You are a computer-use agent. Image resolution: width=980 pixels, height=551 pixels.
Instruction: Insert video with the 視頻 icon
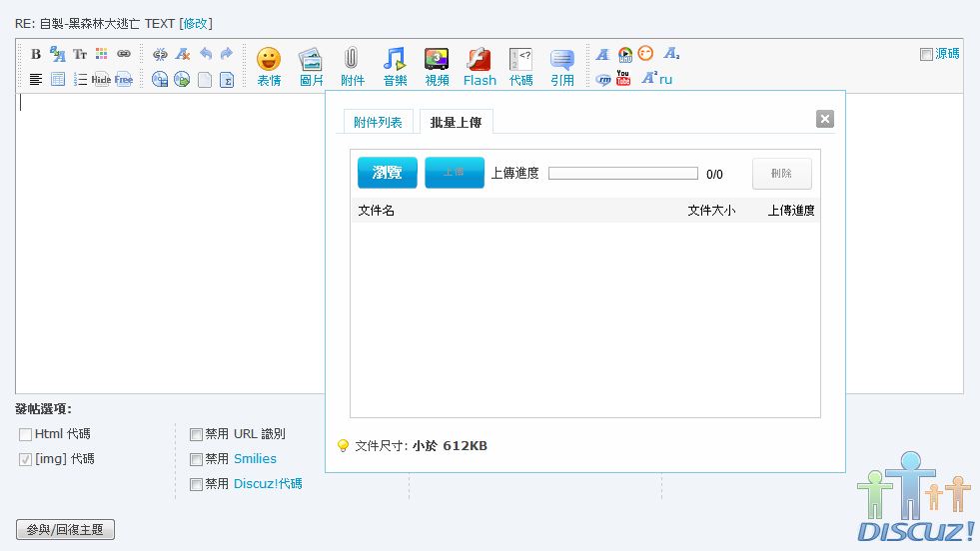(x=437, y=66)
